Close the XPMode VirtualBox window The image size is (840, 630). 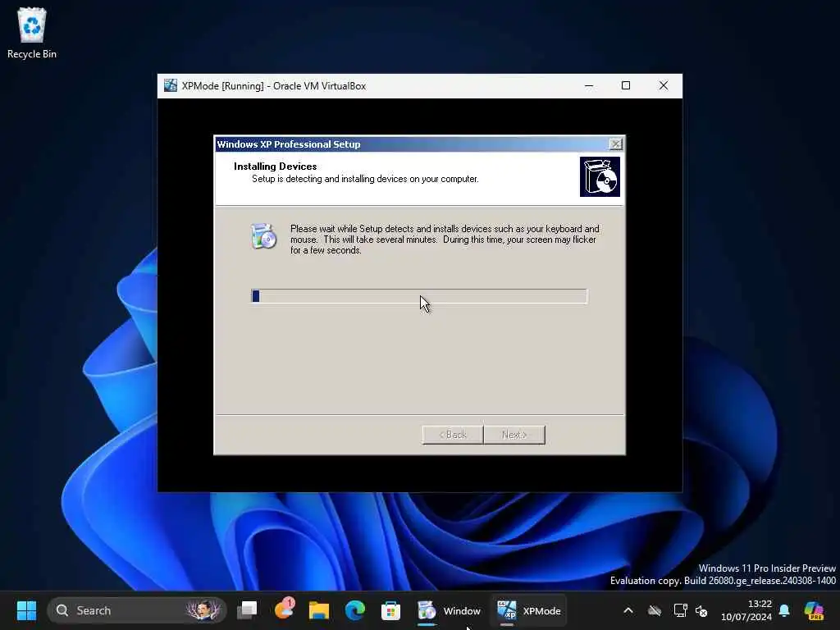[663, 85]
